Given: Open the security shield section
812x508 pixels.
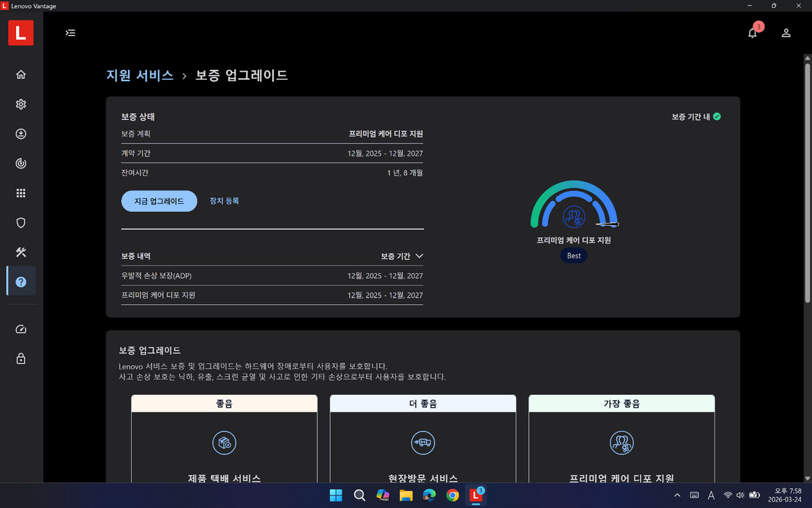Looking at the screenshot, I should [x=20, y=222].
